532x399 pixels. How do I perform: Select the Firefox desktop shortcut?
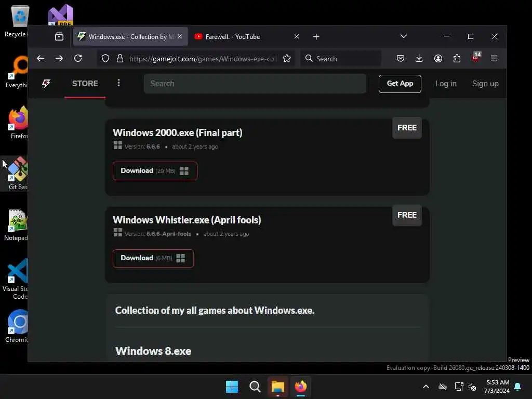click(x=18, y=123)
